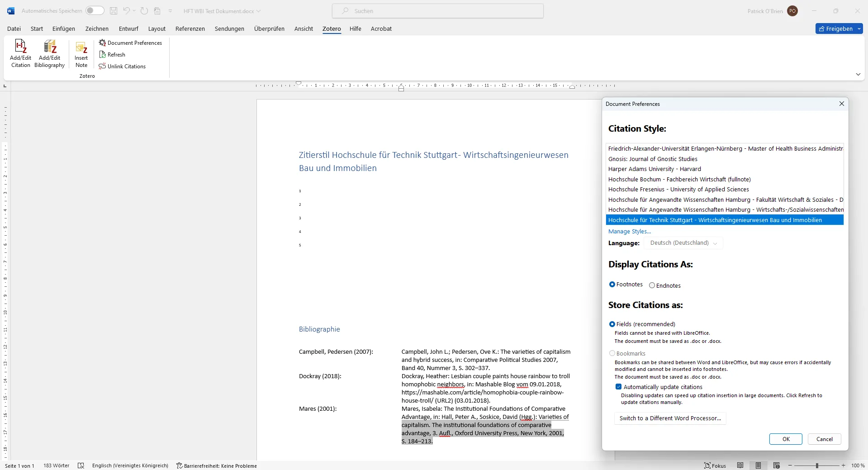Viewport: 868px width, 470px height.
Task: Click the right indent ruler marker
Action: tap(572, 87)
